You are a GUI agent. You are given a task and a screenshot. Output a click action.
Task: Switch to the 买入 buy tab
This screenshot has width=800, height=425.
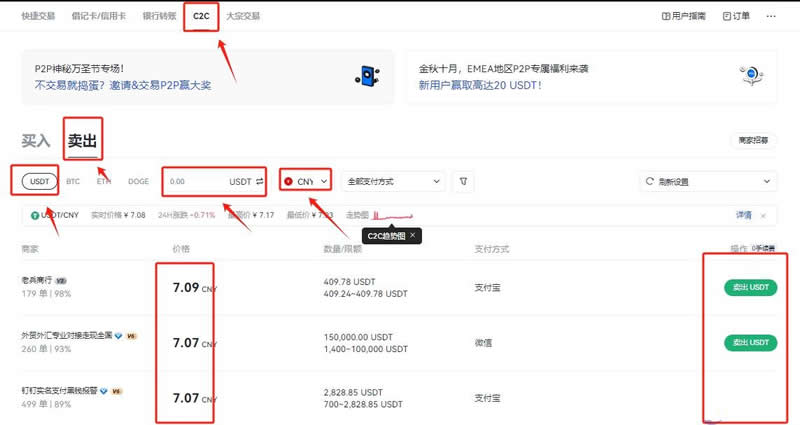pos(36,141)
